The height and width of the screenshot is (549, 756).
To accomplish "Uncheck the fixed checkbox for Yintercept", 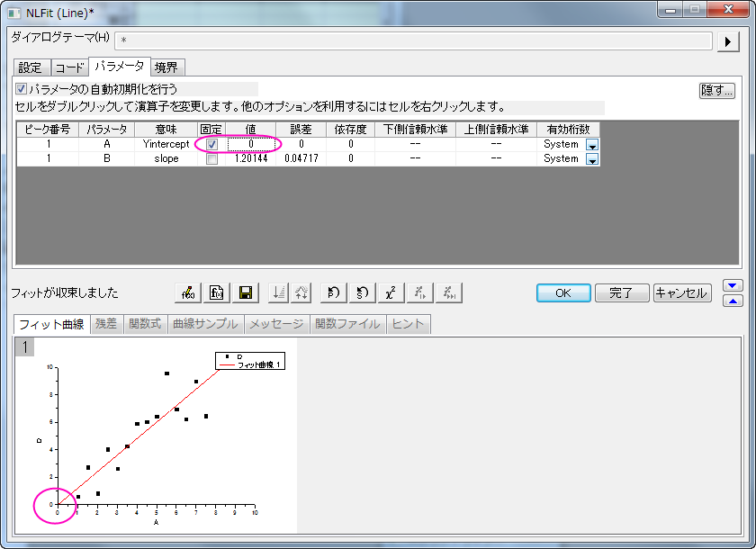I will pyautogui.click(x=211, y=144).
